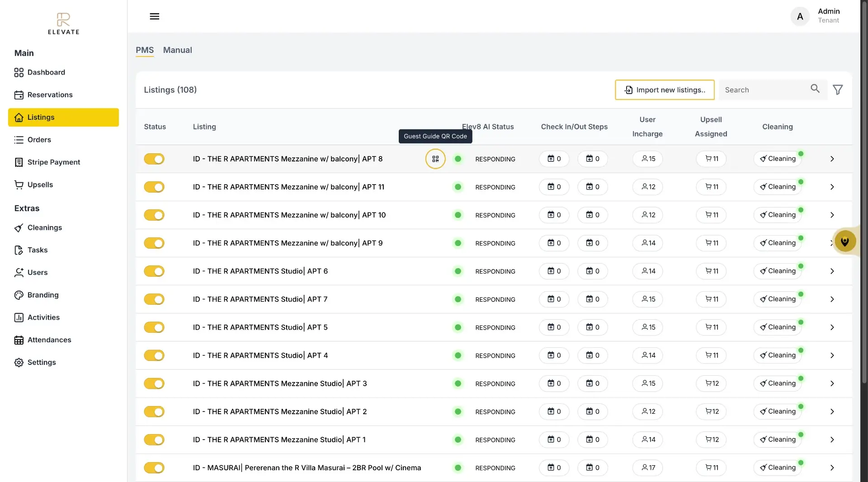Click the Import new listings button

click(x=664, y=90)
